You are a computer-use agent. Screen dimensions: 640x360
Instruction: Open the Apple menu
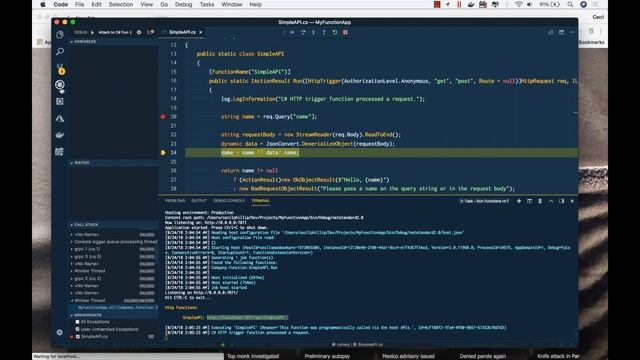coord(43,4)
